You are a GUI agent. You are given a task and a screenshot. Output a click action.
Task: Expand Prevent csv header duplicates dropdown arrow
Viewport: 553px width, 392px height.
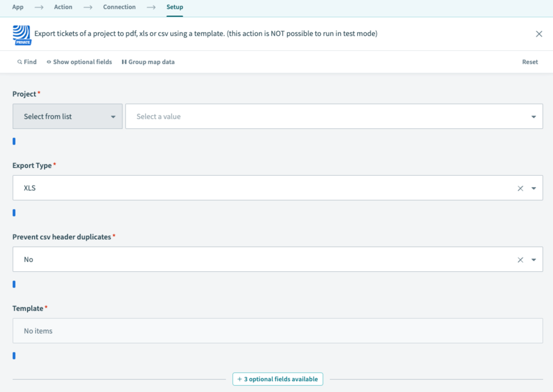[533, 260]
